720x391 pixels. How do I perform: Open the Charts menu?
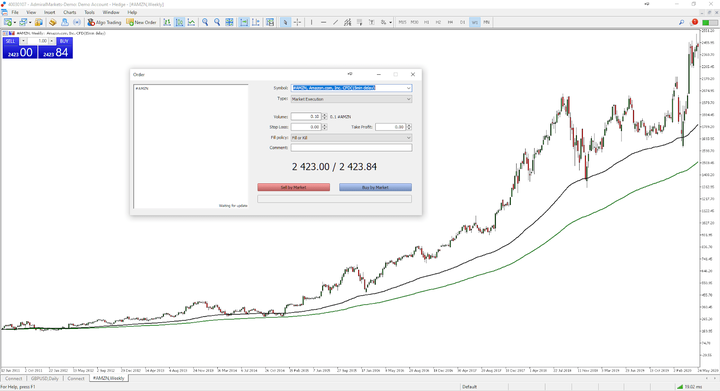tap(70, 12)
